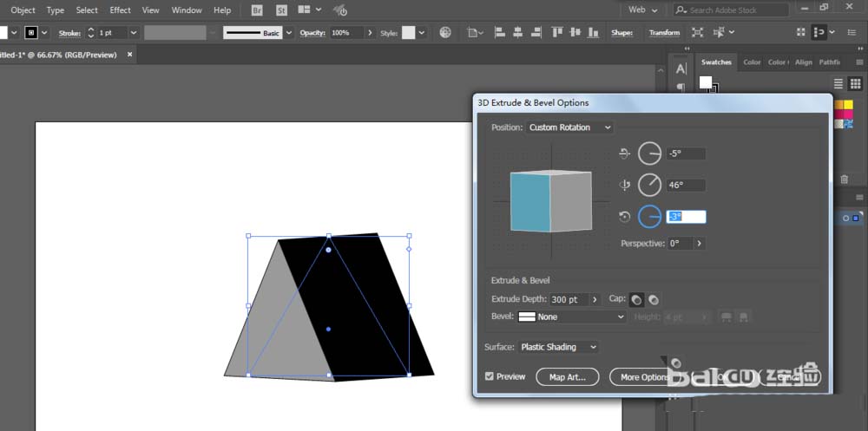Click the Adobe Stock search magnifier
Screen dimensions: 868x431
pos(681,10)
